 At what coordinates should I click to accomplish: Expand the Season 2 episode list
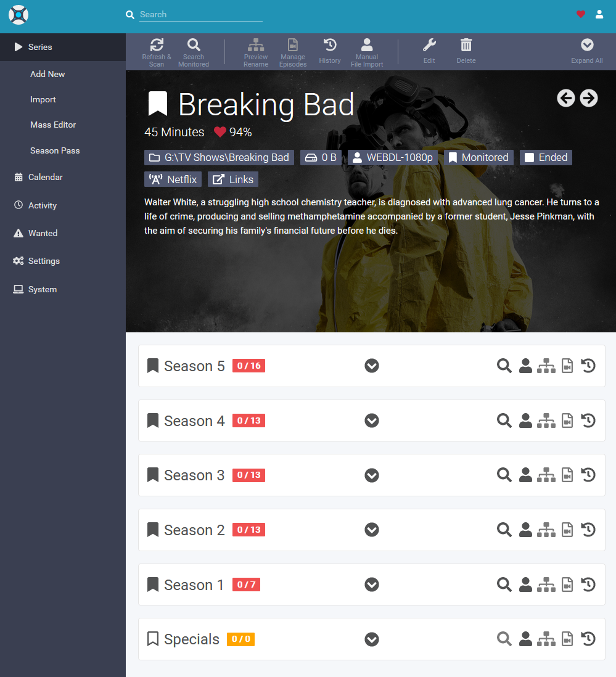pos(371,530)
